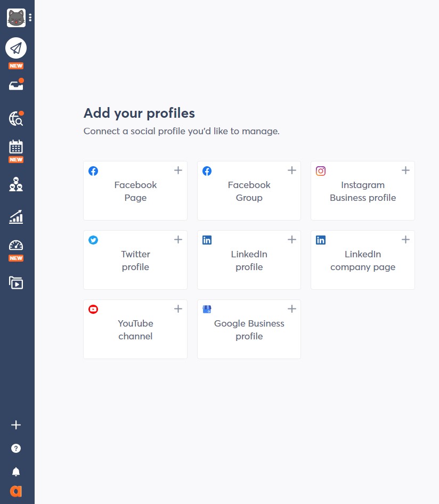Screen dimensions: 439x504
Task: Add a LinkedIn company page
Action: [362, 260]
